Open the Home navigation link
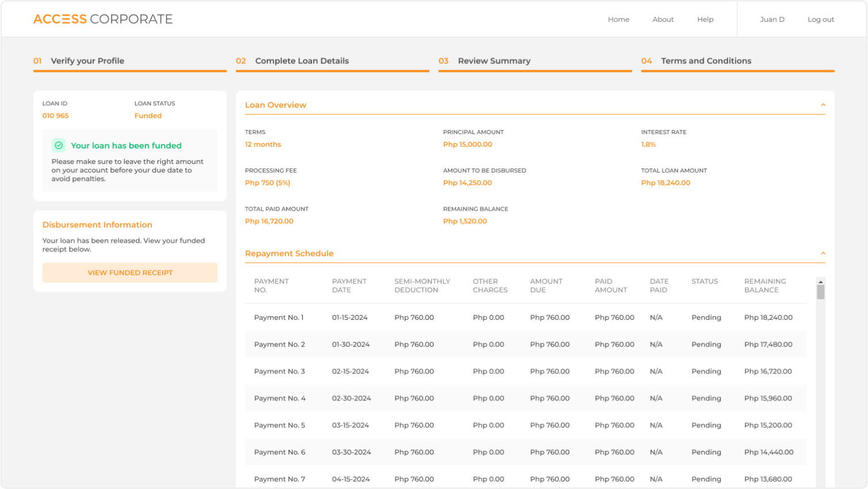Image resolution: width=868 pixels, height=489 pixels. coord(619,20)
